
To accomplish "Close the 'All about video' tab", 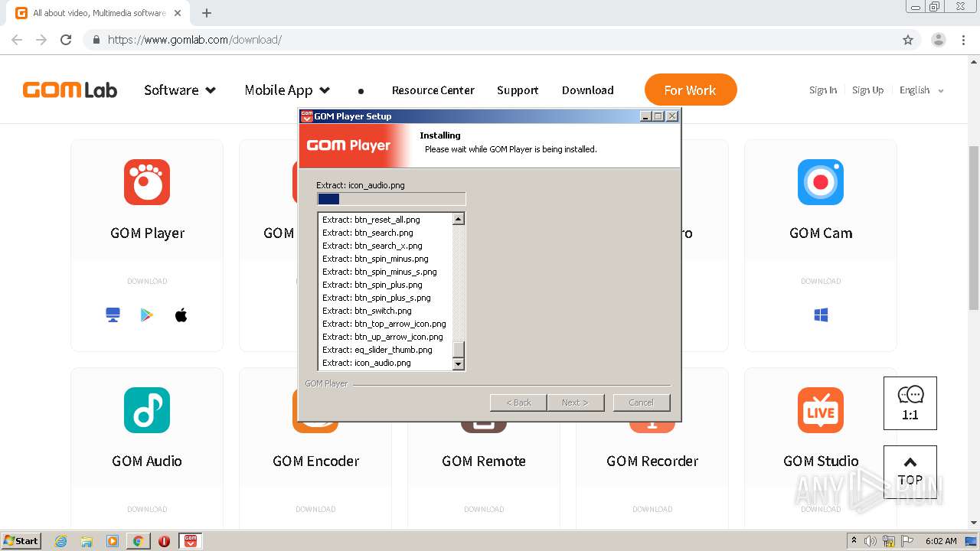I will 178,13.
